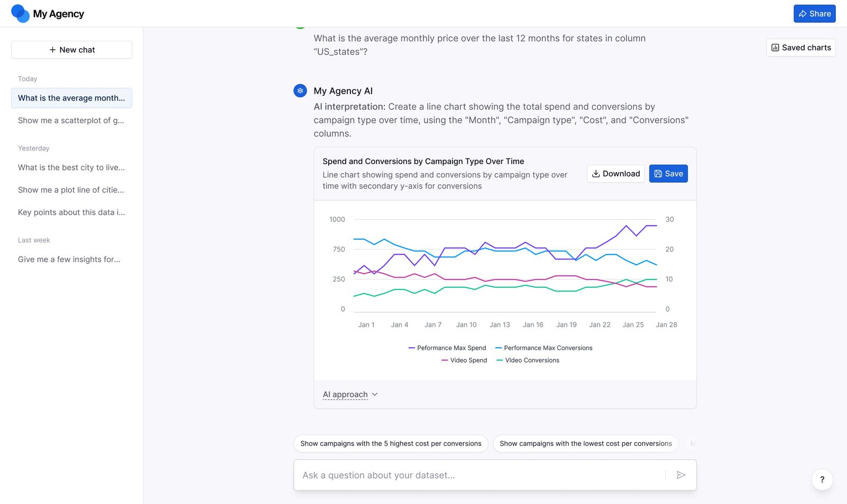Click the Save icon to save the chart
The width and height of the screenshot is (847, 504).
pos(658,173)
